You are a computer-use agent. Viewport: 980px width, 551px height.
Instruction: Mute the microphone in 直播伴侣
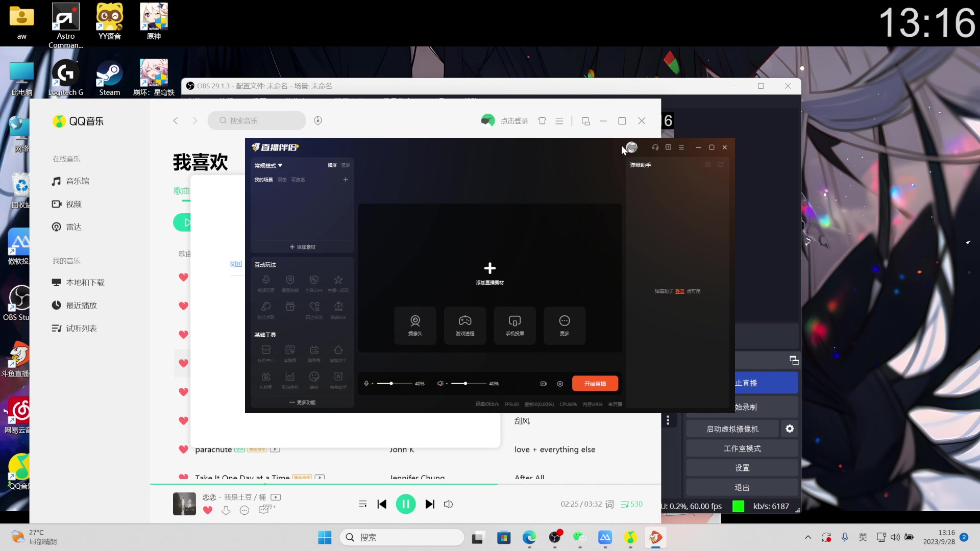[366, 384]
